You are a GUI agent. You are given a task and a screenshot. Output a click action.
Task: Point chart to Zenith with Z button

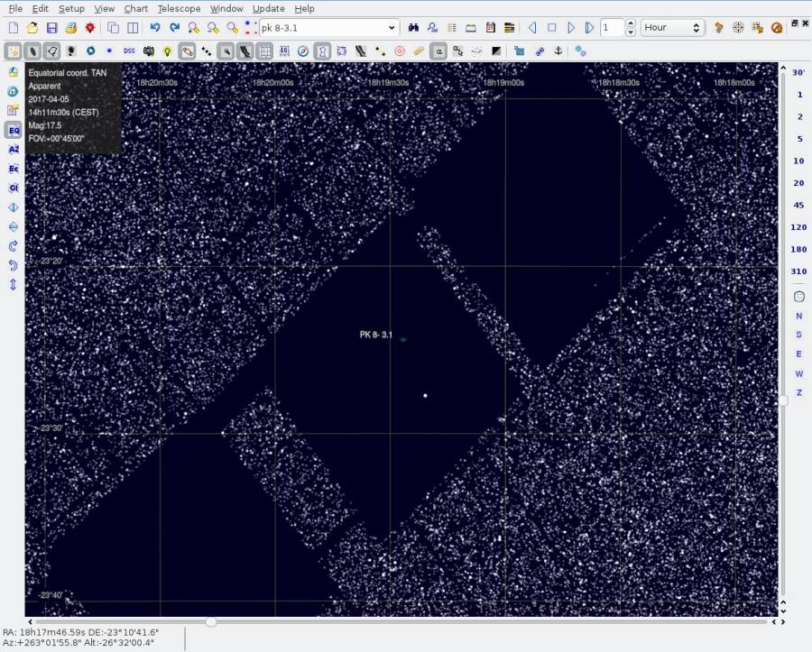[x=798, y=393]
